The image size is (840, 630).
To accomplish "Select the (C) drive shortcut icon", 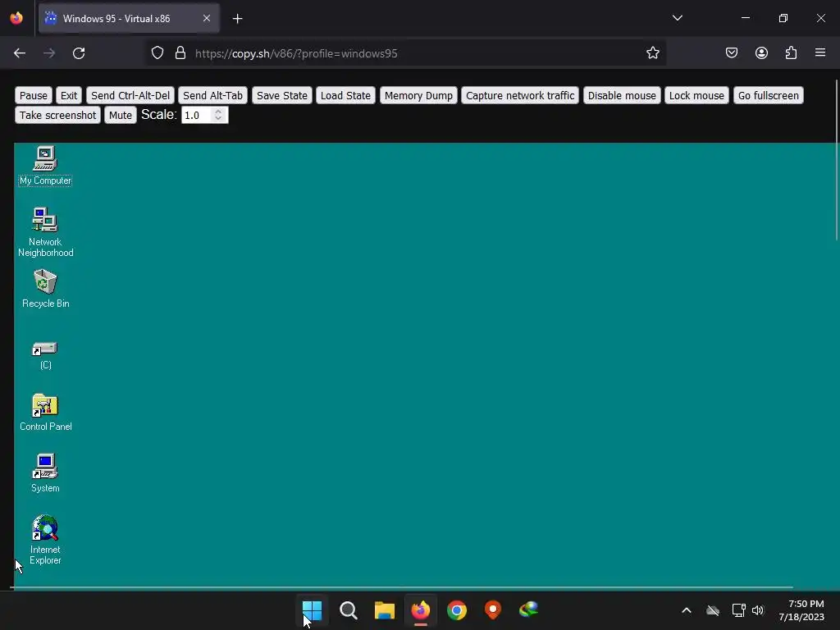I will pyautogui.click(x=45, y=355).
